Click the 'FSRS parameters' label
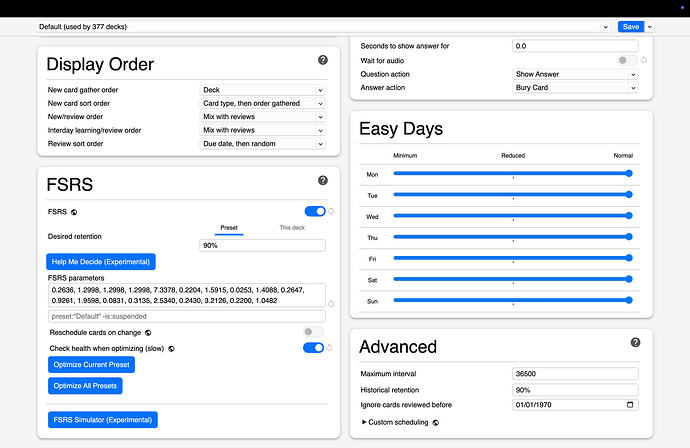690x448 pixels. 76,278
